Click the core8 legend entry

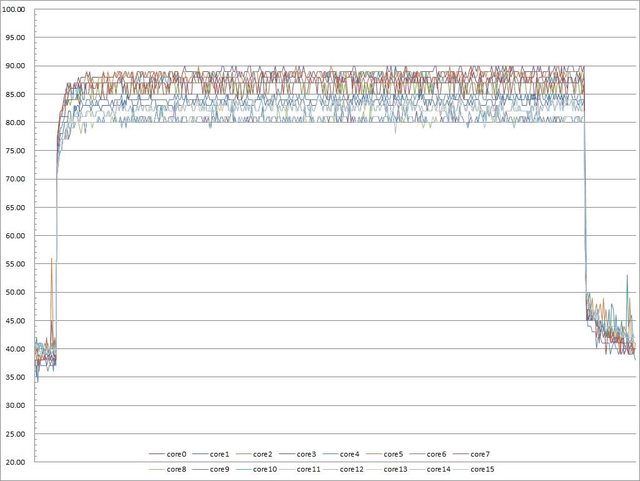coord(178,468)
